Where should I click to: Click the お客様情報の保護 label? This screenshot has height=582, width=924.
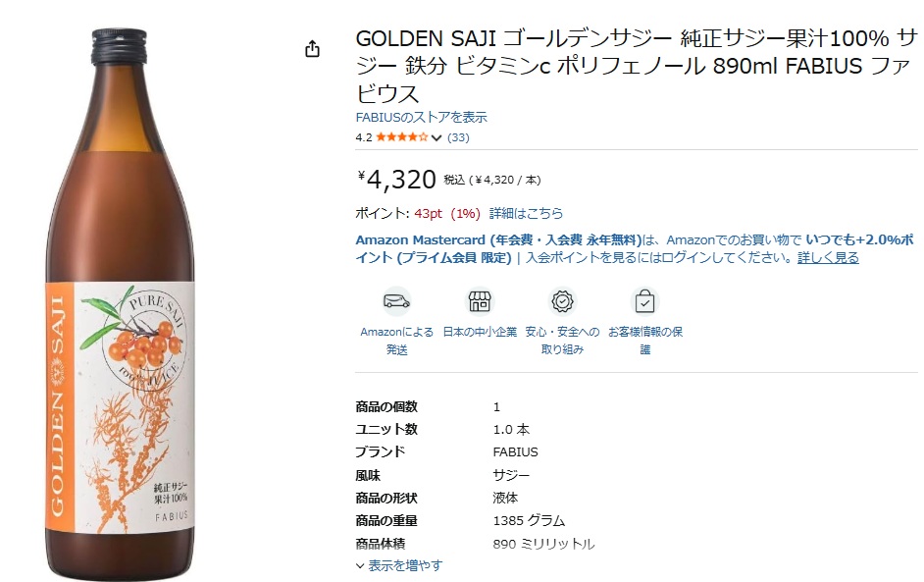coord(644,341)
